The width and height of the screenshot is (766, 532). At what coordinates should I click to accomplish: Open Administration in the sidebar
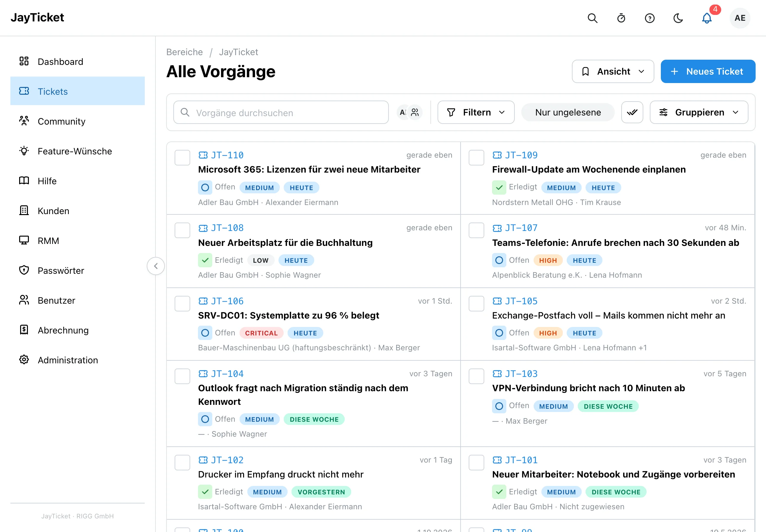(x=77, y=360)
